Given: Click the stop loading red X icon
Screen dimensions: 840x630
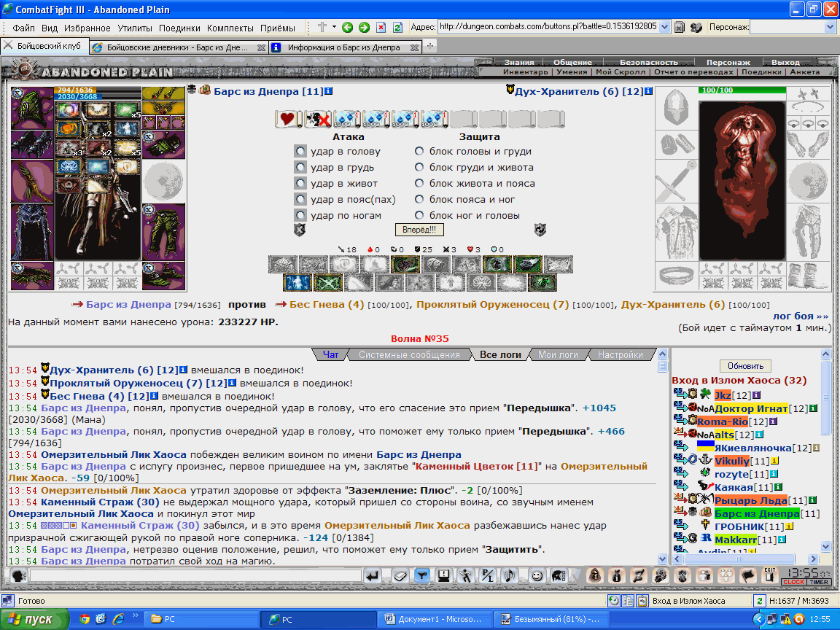Looking at the screenshot, I should [381, 27].
